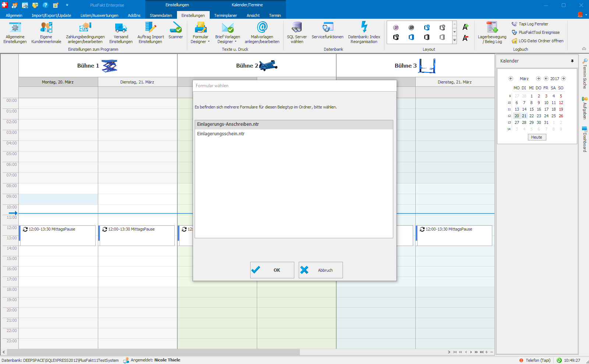The width and height of the screenshot is (589, 364).
Task: Switch to the Termin tab
Action: [x=275, y=15]
